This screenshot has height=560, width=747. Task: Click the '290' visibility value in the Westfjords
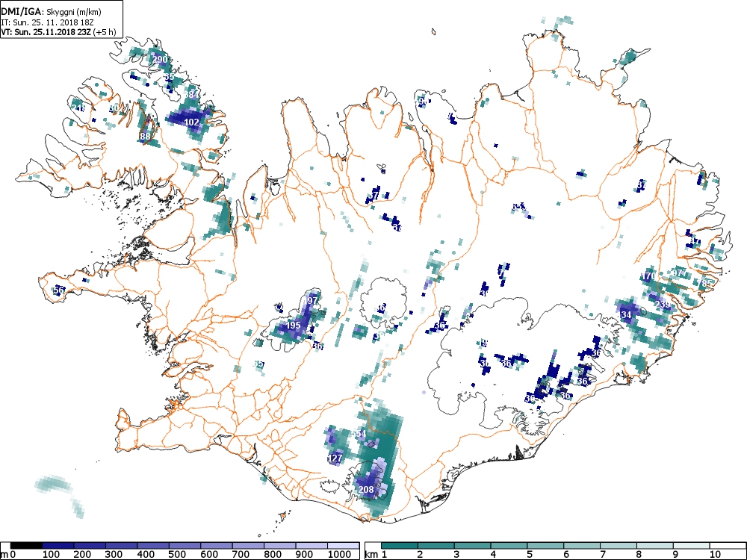(x=160, y=60)
